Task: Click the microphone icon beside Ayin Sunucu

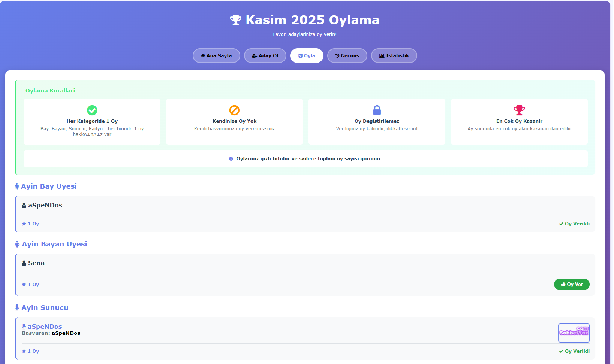Action: (17, 308)
